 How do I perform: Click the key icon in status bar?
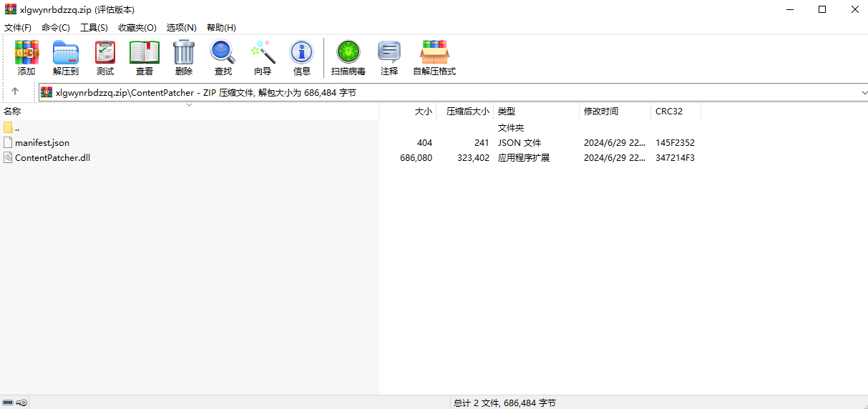[x=22, y=403]
